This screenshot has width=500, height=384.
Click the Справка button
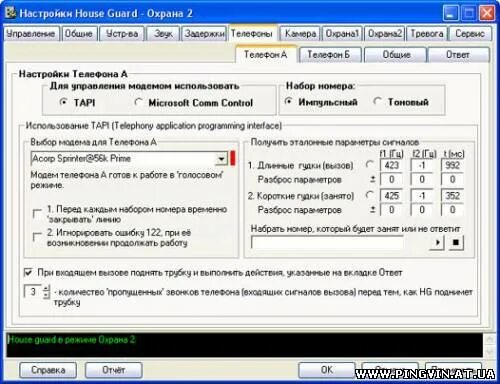[x=48, y=370]
